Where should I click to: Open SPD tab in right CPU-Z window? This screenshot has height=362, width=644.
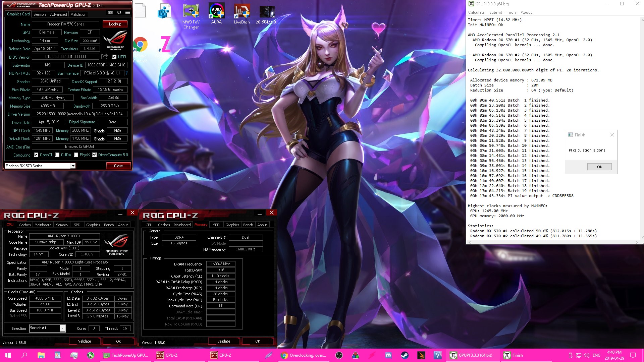tap(216, 225)
